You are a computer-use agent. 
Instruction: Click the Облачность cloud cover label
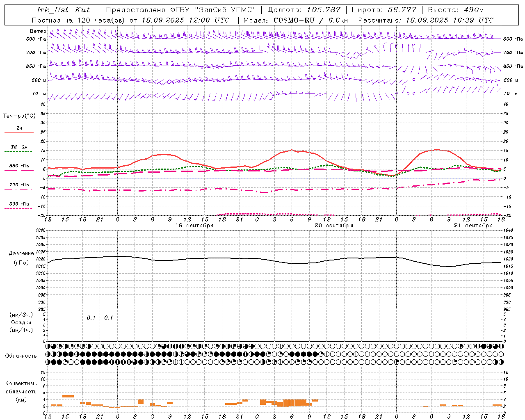coord(21,356)
